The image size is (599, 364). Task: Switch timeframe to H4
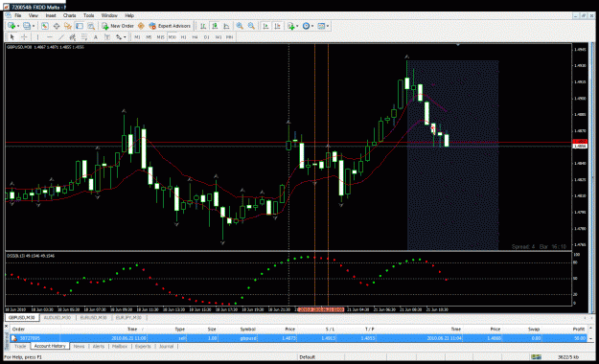click(x=195, y=37)
